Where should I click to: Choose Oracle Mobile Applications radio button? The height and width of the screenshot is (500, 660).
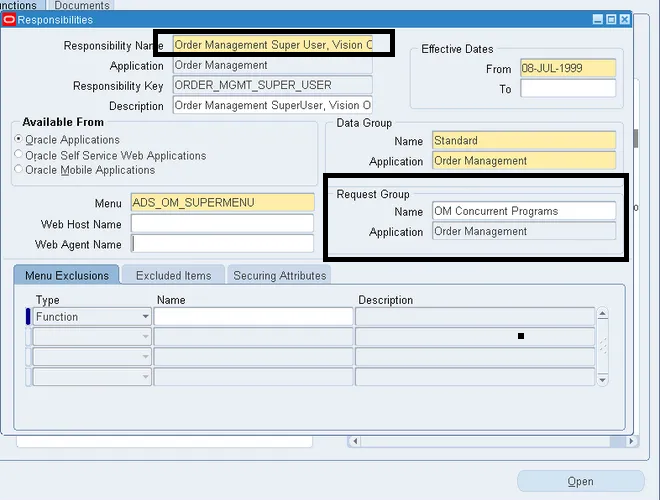pyautogui.click(x=18, y=169)
